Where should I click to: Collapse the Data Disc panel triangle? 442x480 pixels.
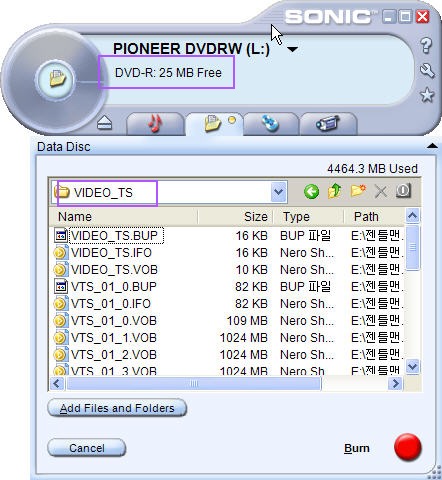432,146
